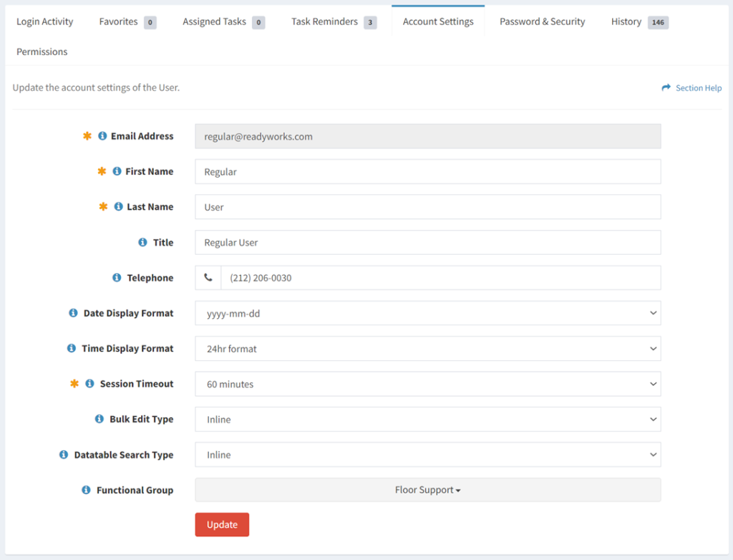This screenshot has width=733, height=560.
Task: Click the Update button
Action: (x=222, y=524)
